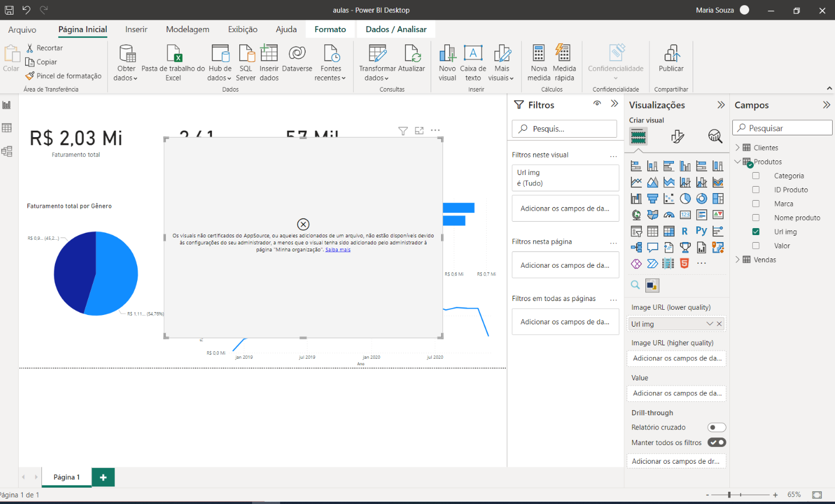Click Pincel de formatação button
The height and width of the screenshot is (504, 835).
coord(64,76)
